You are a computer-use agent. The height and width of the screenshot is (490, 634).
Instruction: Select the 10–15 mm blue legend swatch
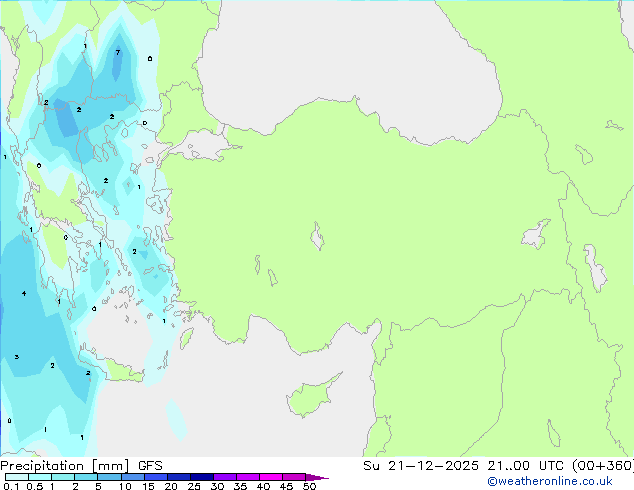pyautogui.click(x=132, y=477)
